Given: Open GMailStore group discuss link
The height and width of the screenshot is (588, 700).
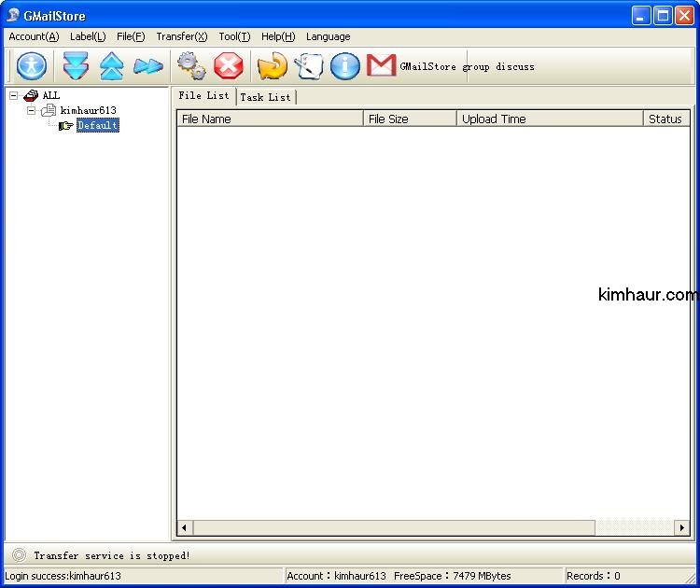Looking at the screenshot, I should click(x=467, y=66).
